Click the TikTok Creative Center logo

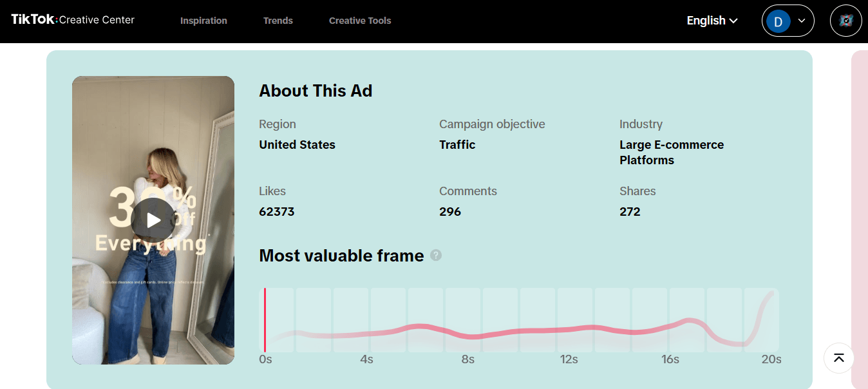tap(73, 20)
